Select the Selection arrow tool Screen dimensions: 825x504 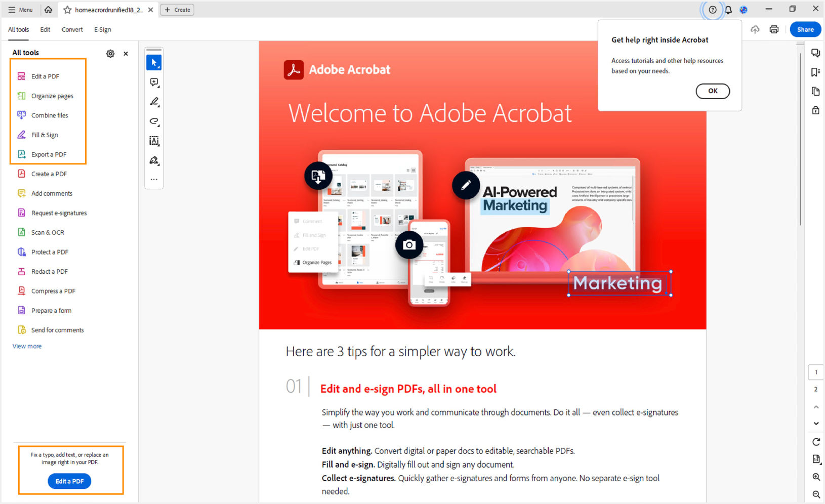[154, 62]
